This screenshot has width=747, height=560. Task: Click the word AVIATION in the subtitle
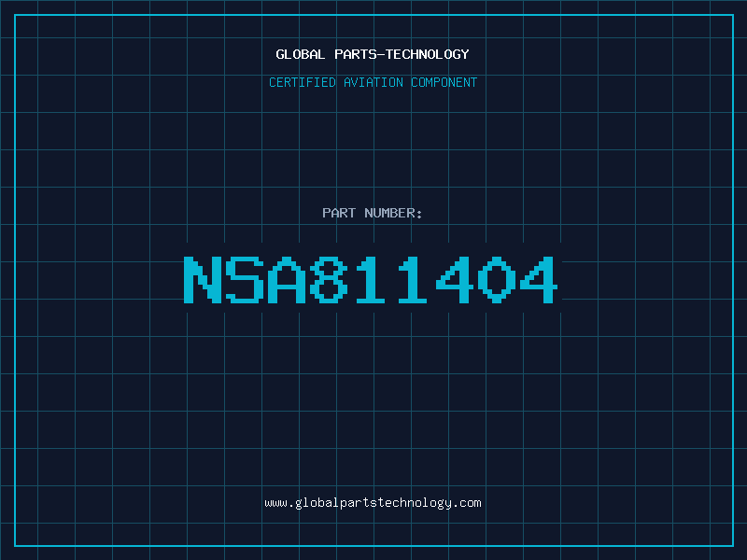tap(373, 82)
